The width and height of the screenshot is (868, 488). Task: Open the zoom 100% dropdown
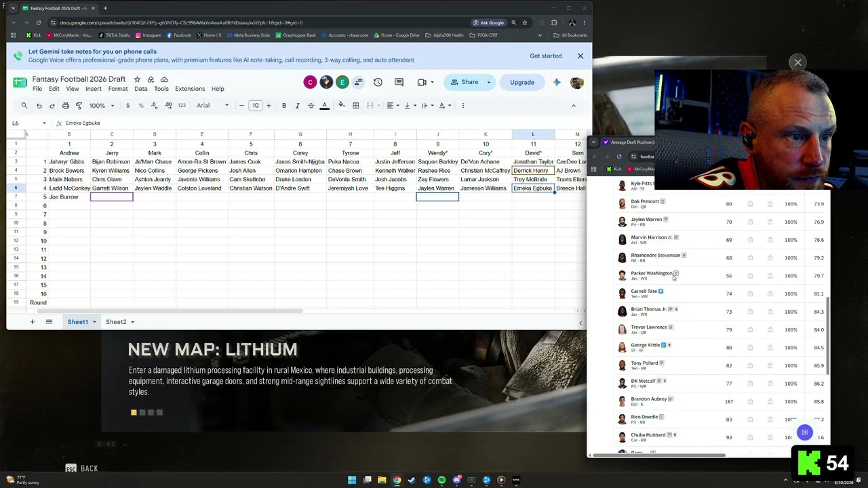tap(102, 105)
